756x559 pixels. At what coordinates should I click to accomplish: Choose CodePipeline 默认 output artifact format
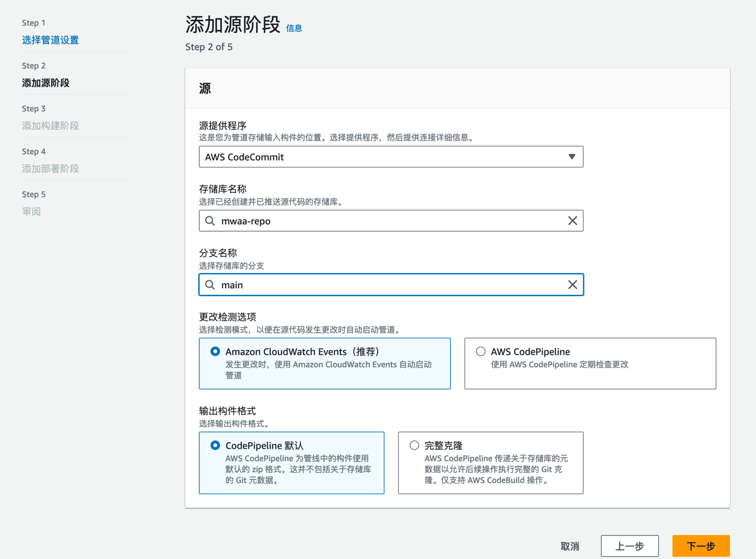click(x=215, y=445)
